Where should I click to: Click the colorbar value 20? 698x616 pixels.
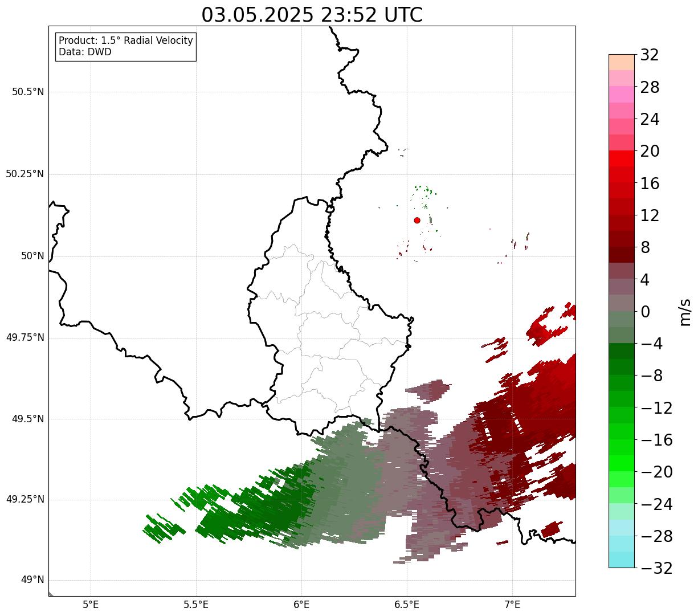pos(650,151)
